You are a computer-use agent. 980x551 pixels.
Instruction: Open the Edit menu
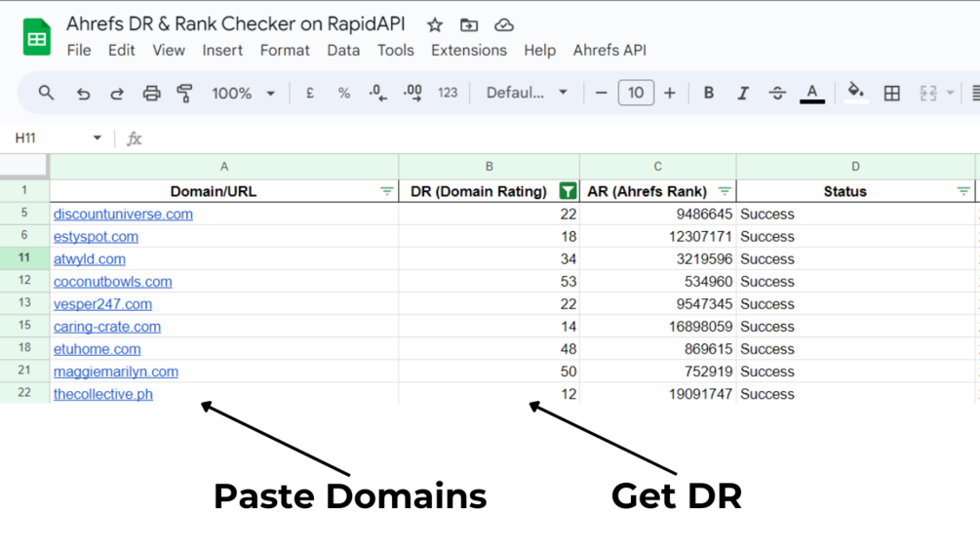pos(121,50)
